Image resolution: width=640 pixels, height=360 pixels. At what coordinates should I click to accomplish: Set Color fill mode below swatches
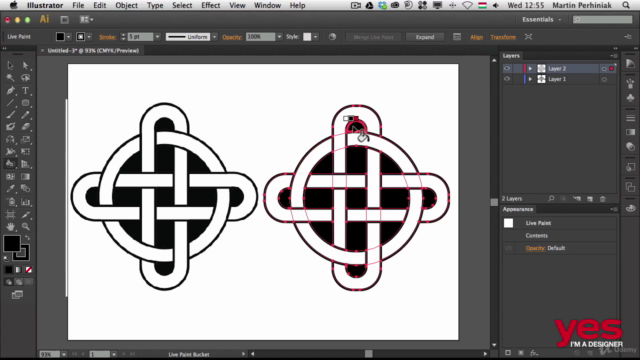pos(9,270)
